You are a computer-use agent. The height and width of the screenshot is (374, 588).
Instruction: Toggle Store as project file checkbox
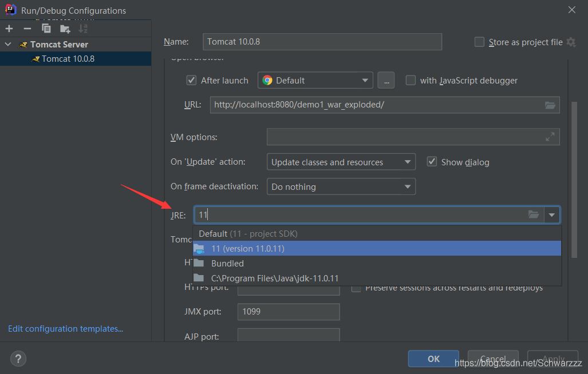click(479, 42)
